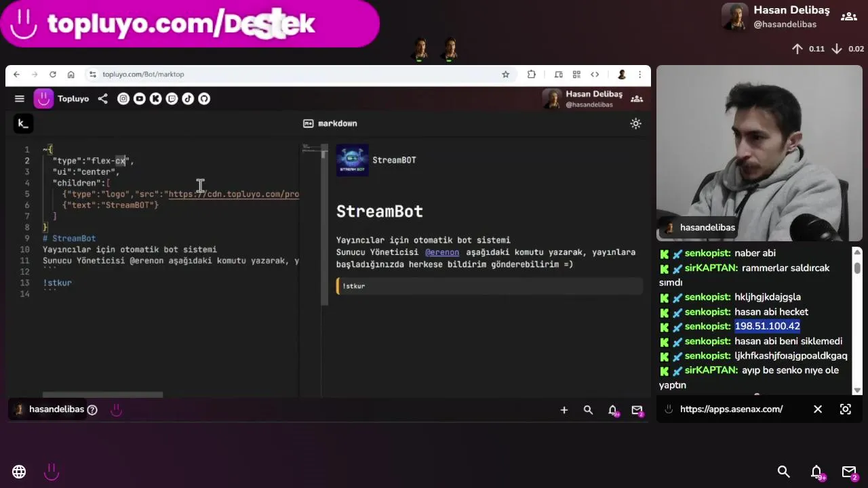Open the browser home page
The height and width of the screenshot is (488, 868).
[71, 75]
